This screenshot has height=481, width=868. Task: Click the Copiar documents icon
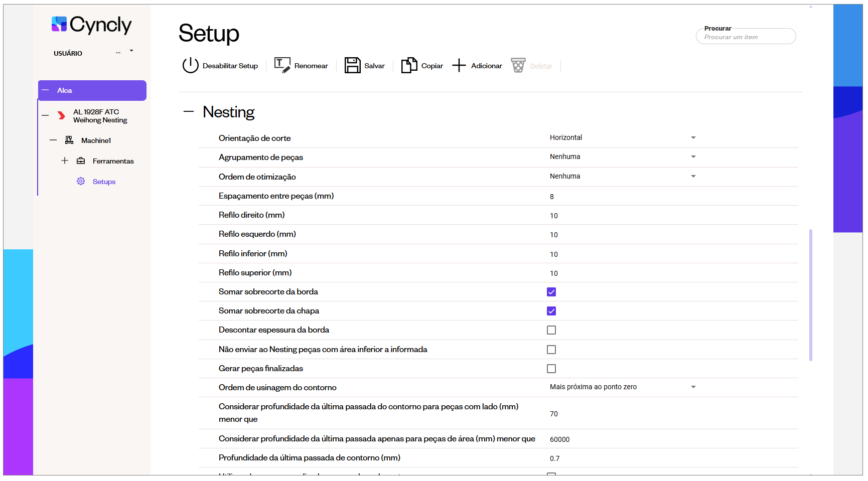coord(409,65)
